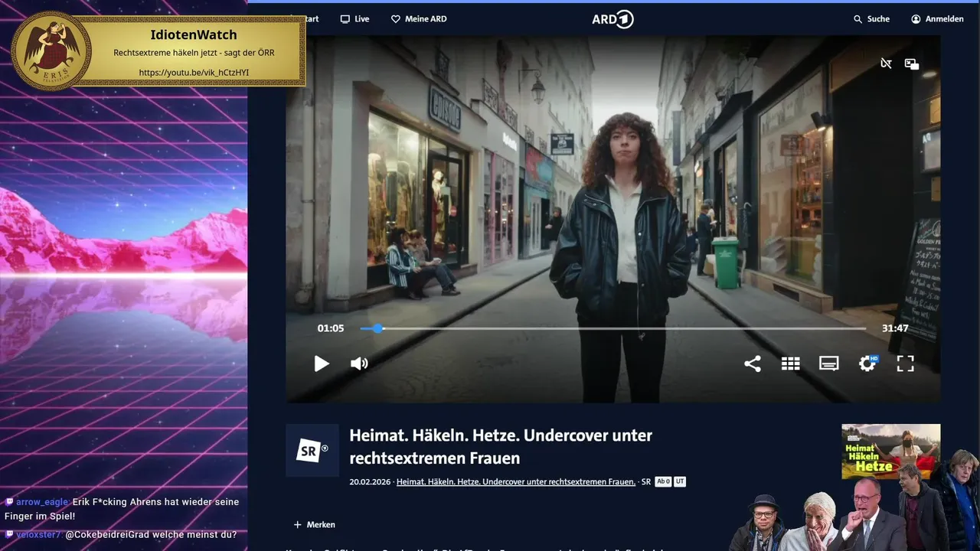Click the monitor icon beside Live

tap(345, 19)
